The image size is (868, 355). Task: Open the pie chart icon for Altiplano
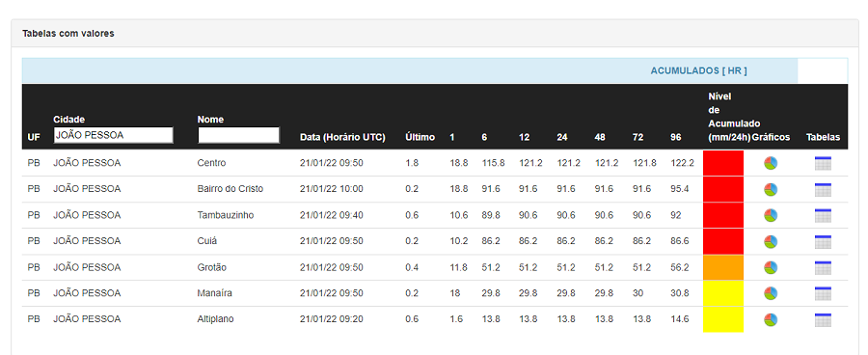click(771, 319)
